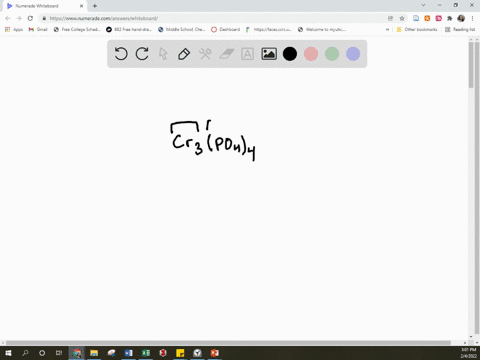This screenshot has height=360, width=480.
Task: Open Sticky Notes from the taskbar
Action: coord(180,353)
